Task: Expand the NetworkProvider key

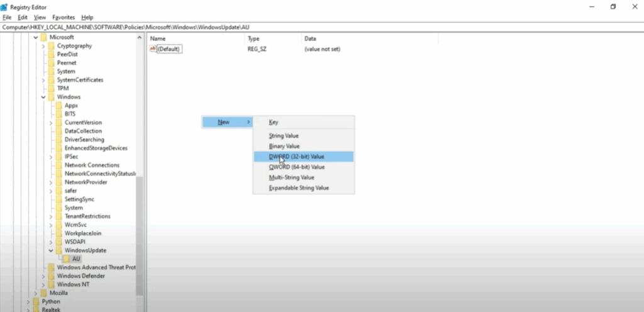Action: [51, 182]
